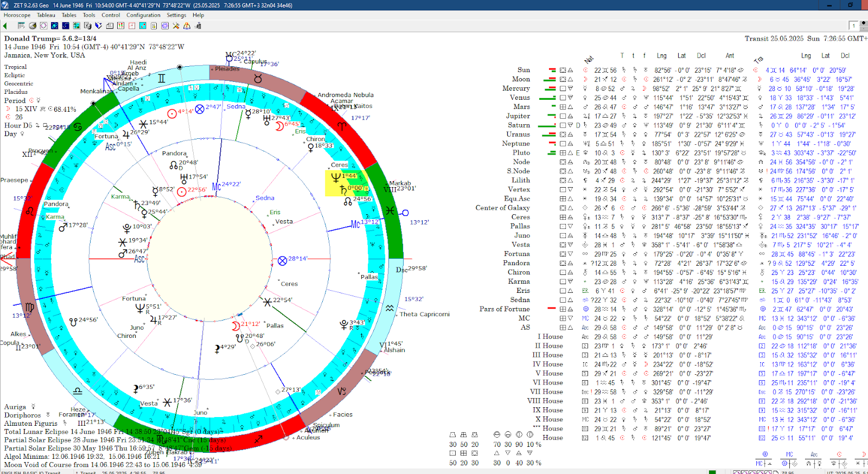Click the exit door toolbar icon
This screenshot has width=868, height=474.
[x=198, y=25]
